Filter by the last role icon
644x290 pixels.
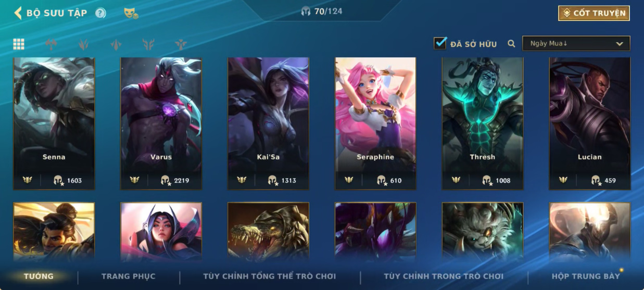[x=181, y=44]
